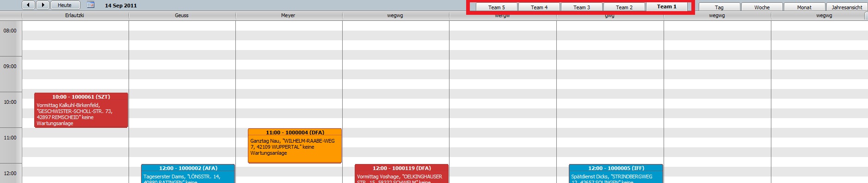
Task: Jump to today with the Heute button
Action: tap(65, 5)
